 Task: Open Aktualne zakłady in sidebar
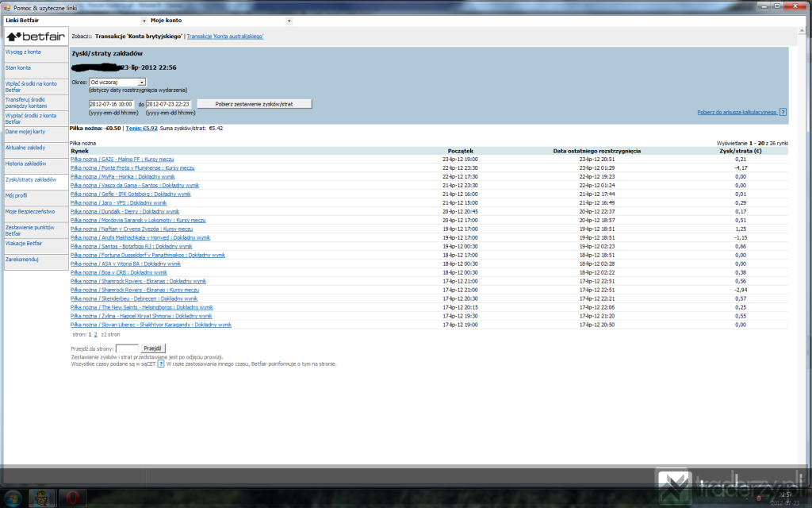click(25, 148)
